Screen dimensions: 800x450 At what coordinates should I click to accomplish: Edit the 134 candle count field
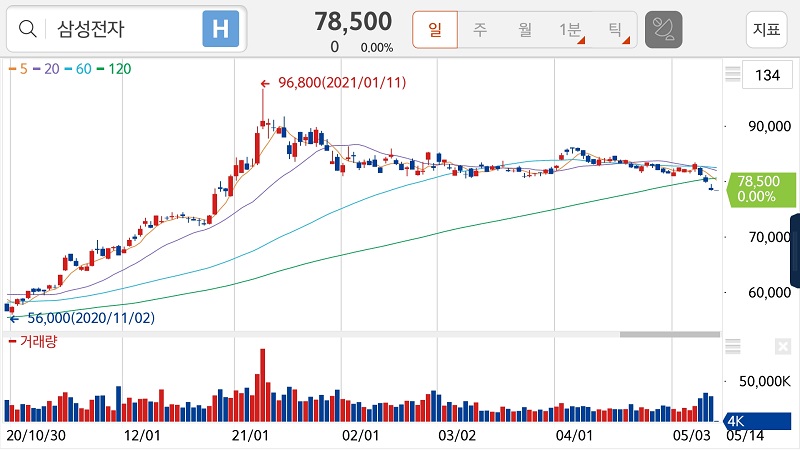pyautogui.click(x=767, y=76)
